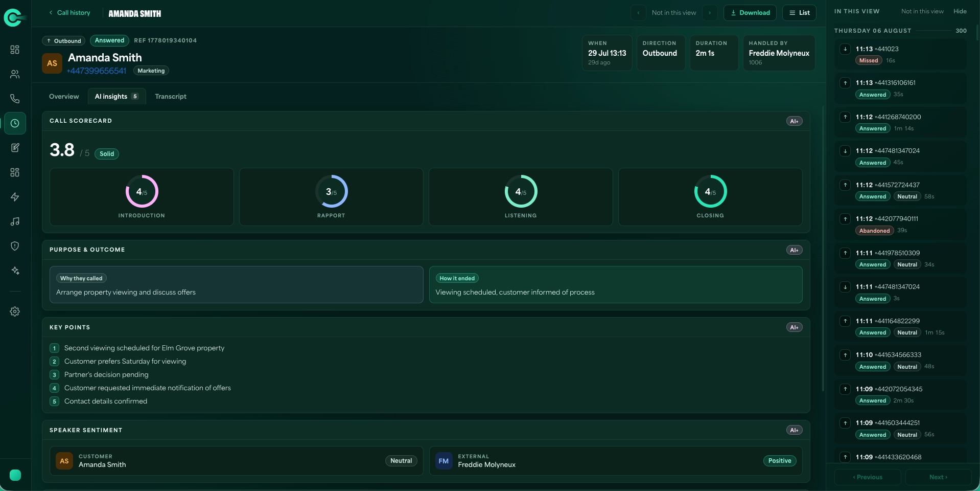Click the Introduction score ring

(142, 191)
